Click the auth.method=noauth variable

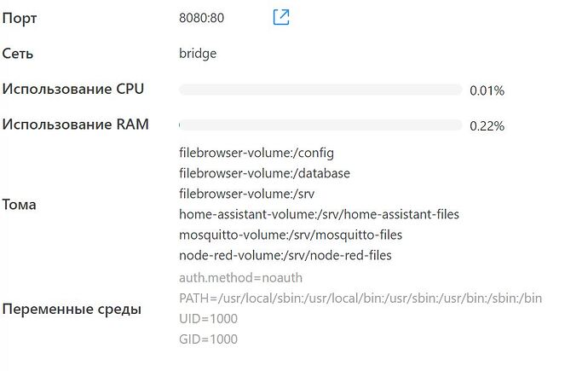point(241,278)
